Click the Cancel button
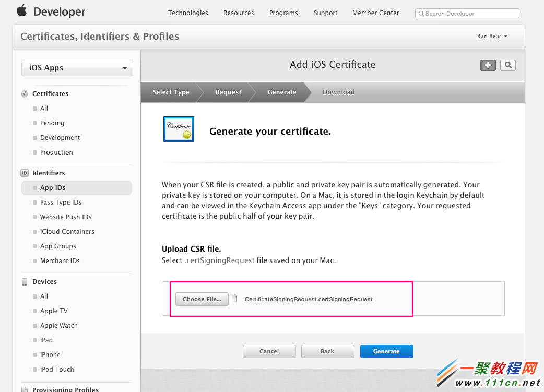The image size is (544, 392). [269, 351]
